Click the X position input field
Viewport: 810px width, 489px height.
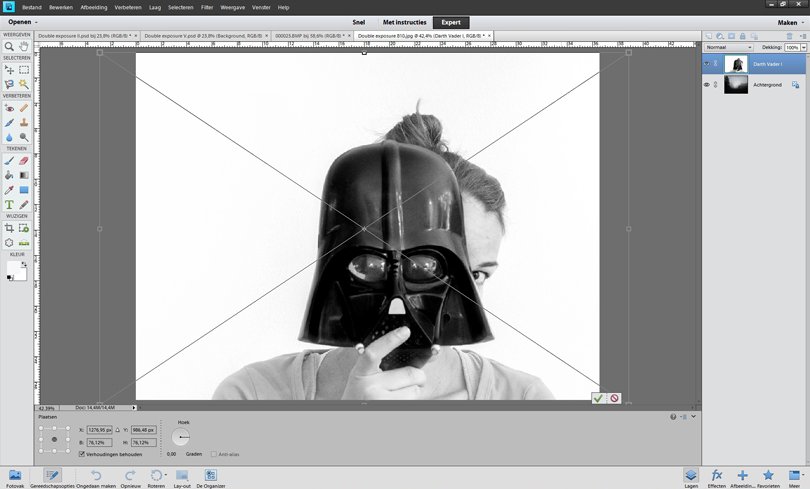(99, 430)
